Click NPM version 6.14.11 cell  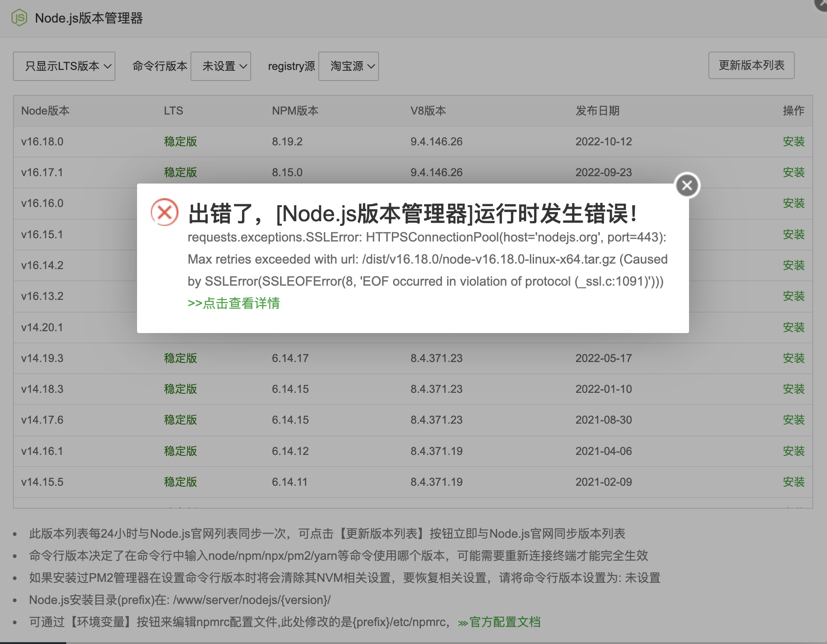coord(290,482)
